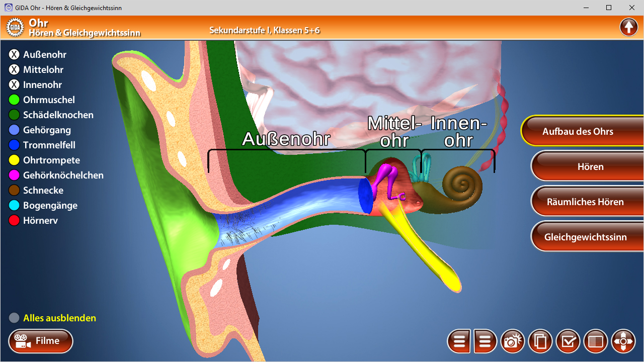Screen dimensions: 644x362
Task: Click the four-arrow navigation icon
Action: (623, 342)
